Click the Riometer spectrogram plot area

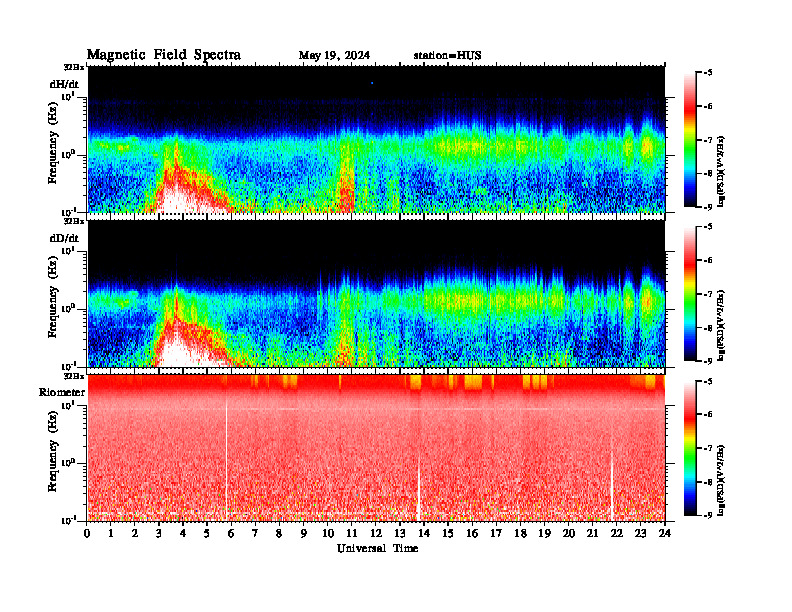[x=376, y=448]
